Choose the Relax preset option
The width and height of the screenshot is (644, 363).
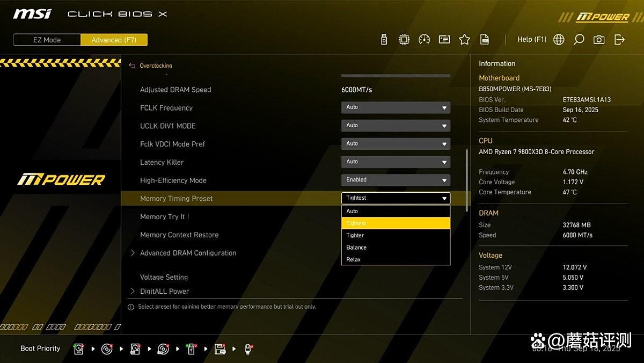tap(396, 259)
